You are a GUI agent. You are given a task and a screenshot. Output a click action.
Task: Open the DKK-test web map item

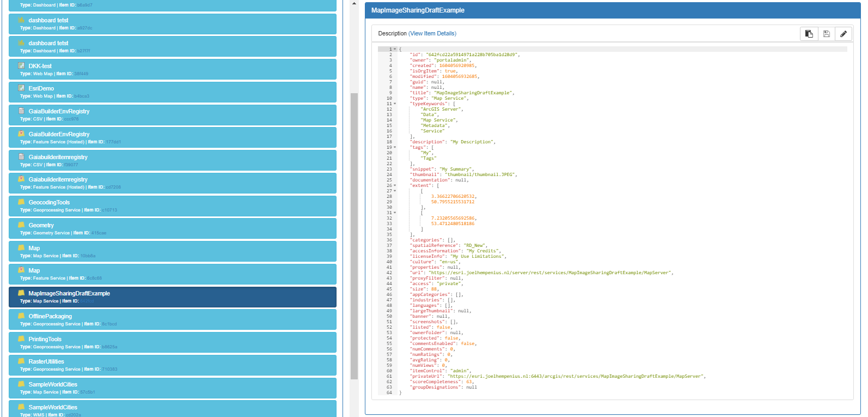[173, 69]
